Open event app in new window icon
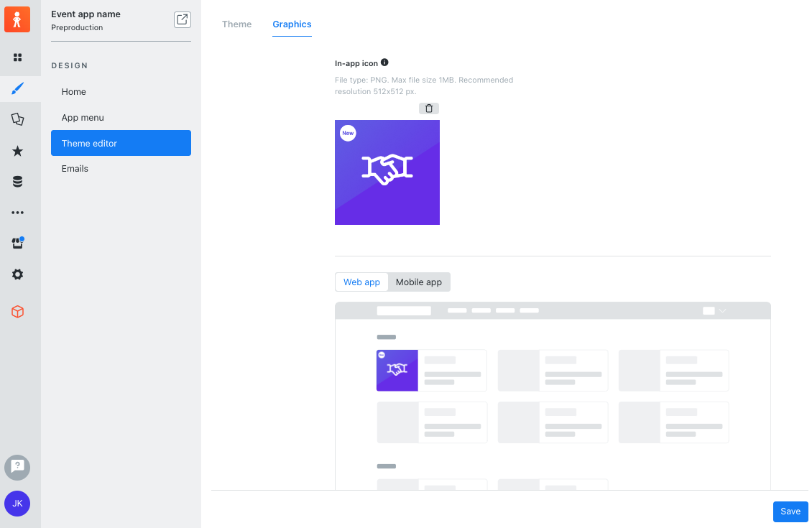812x528 pixels. 183,19
